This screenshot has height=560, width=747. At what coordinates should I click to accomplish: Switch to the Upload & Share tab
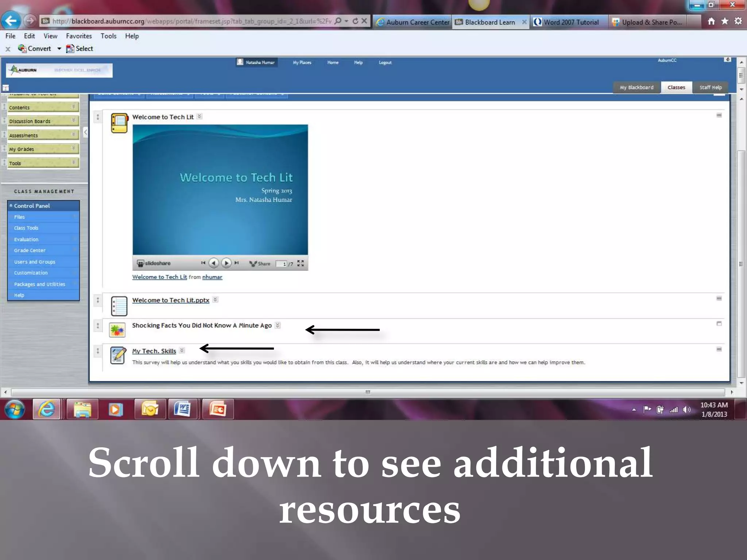(648, 22)
